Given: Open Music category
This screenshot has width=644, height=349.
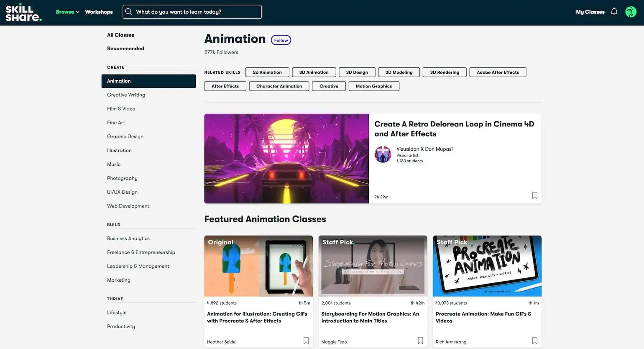Looking at the screenshot, I should 114,164.
